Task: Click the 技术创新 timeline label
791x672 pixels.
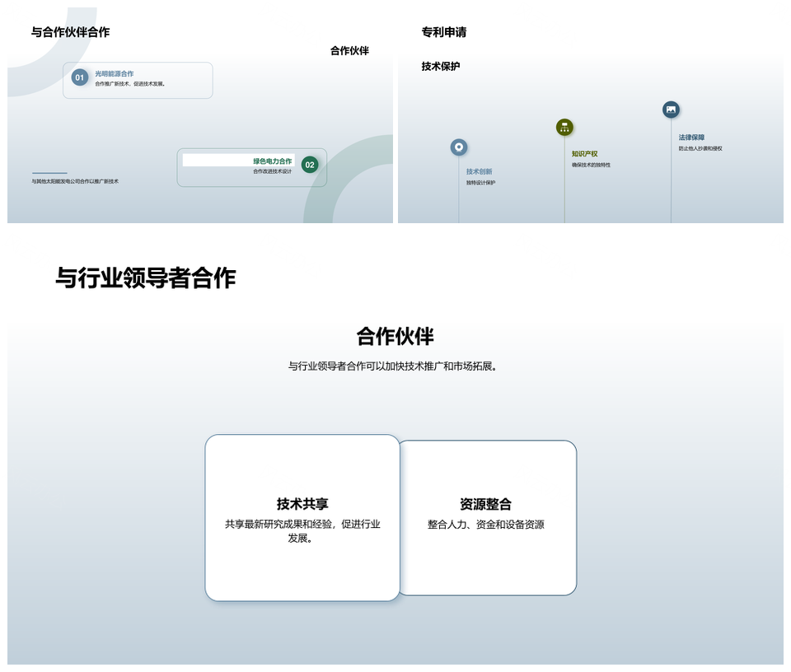Action: (x=480, y=171)
